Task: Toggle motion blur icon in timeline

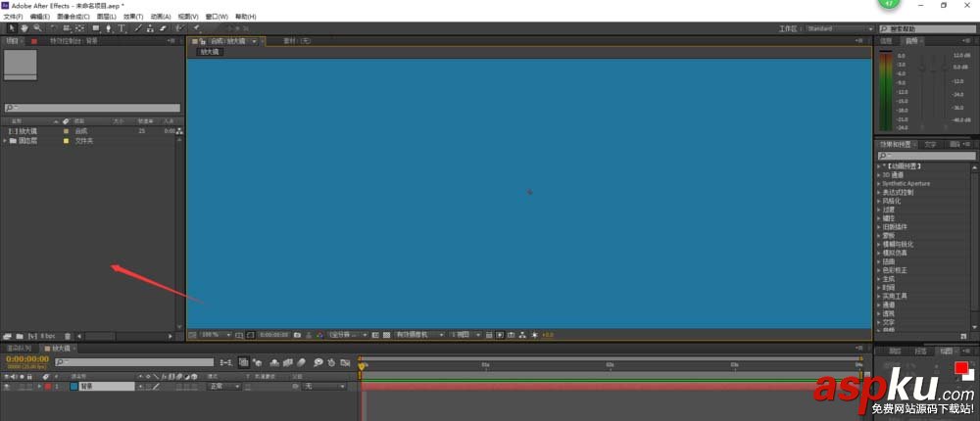Action: click(301, 362)
